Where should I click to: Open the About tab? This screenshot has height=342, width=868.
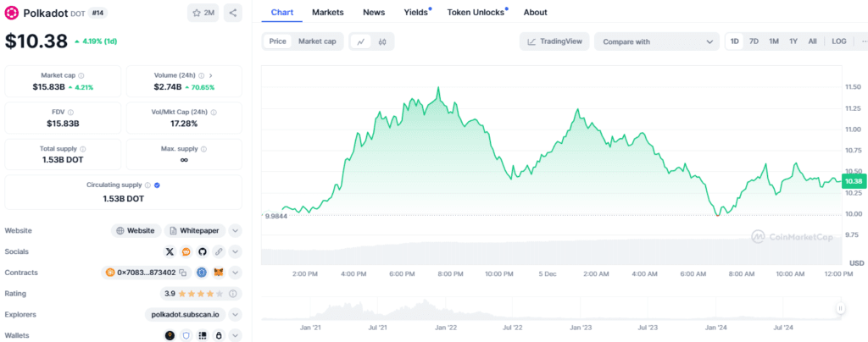click(x=536, y=12)
